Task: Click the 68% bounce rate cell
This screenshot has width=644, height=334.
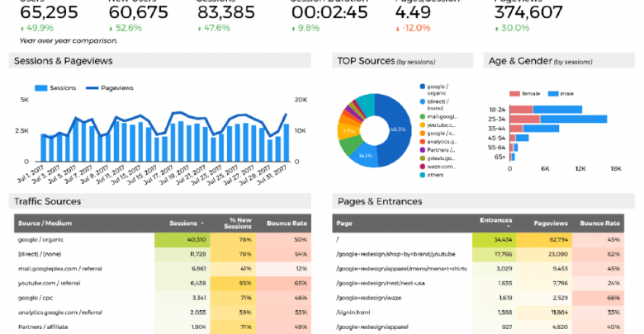Action: (598, 298)
